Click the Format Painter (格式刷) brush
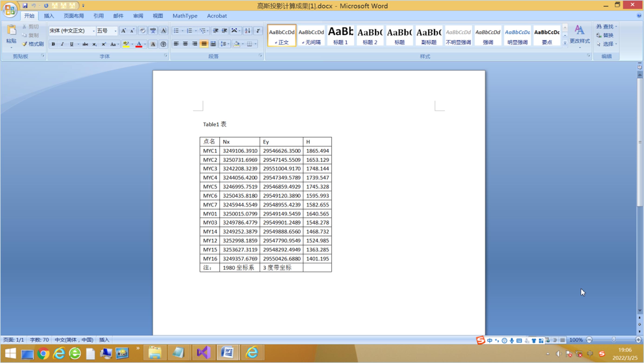This screenshot has height=363, width=644. (33, 44)
